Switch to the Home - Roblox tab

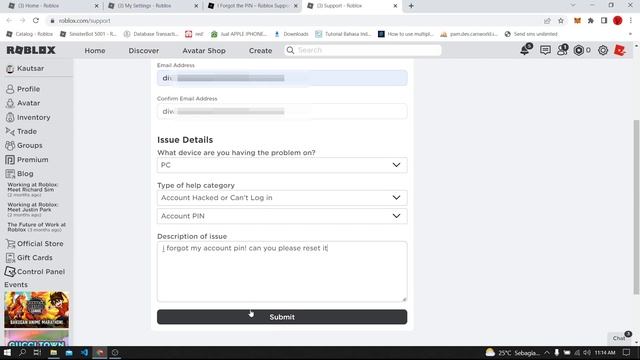pyautogui.click(x=54, y=6)
